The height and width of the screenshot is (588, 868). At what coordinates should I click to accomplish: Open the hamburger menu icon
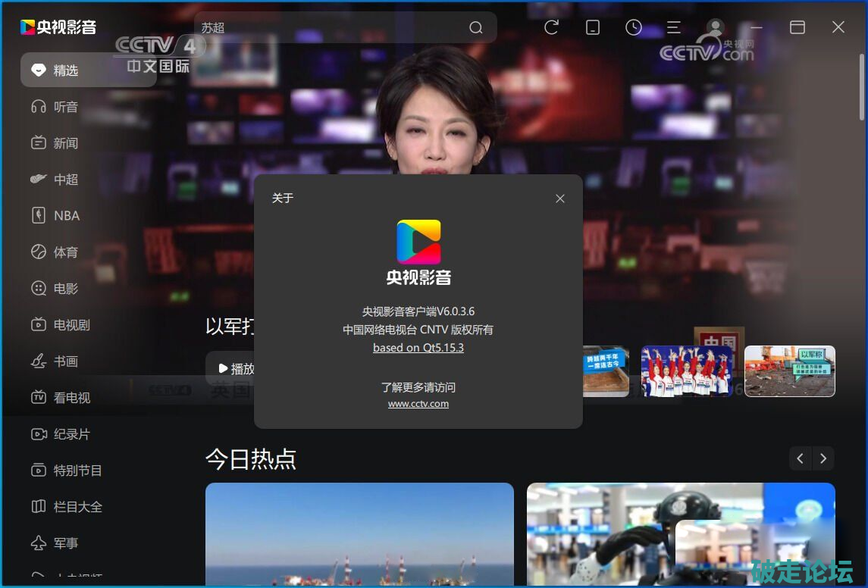point(673,27)
